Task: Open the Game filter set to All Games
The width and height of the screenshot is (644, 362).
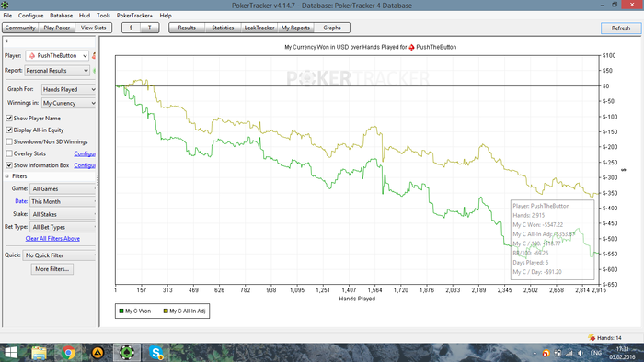Action: 63,189
